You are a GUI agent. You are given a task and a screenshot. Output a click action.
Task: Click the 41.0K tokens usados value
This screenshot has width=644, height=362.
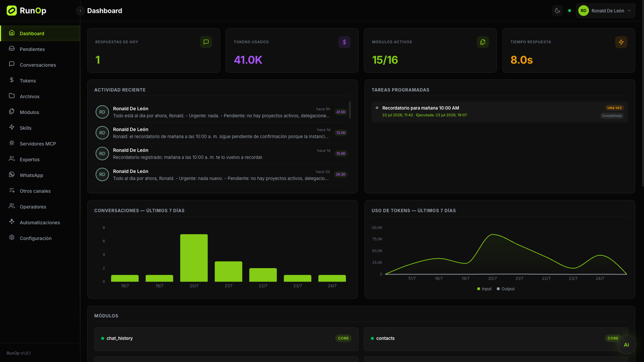point(248,60)
